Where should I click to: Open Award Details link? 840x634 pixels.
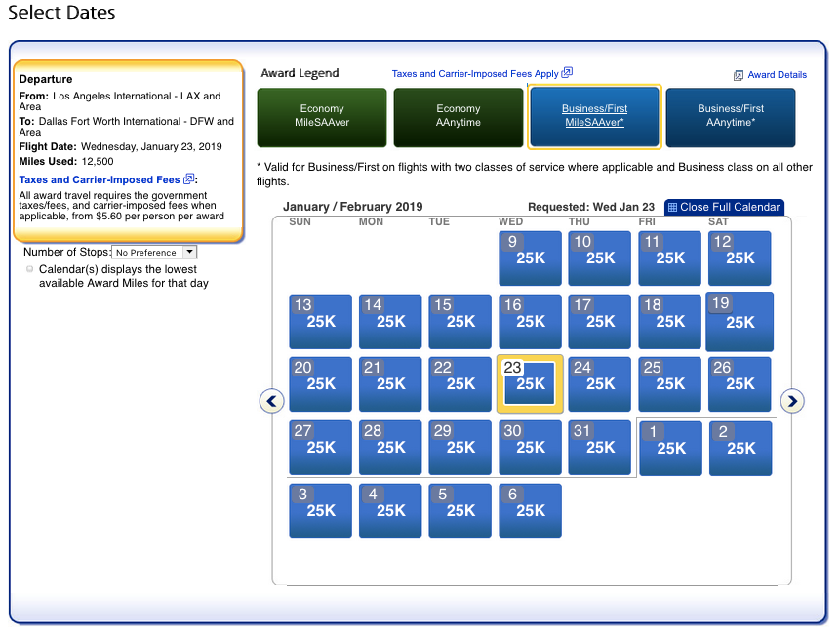[x=777, y=75]
